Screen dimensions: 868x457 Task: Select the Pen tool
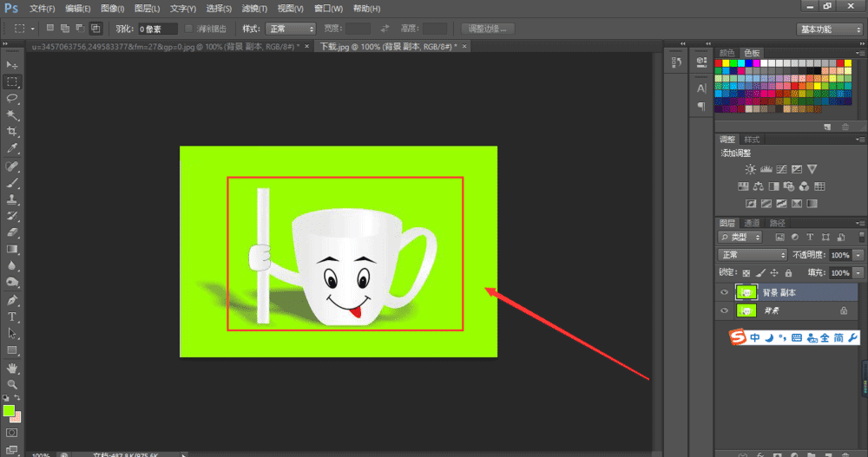tap(12, 300)
